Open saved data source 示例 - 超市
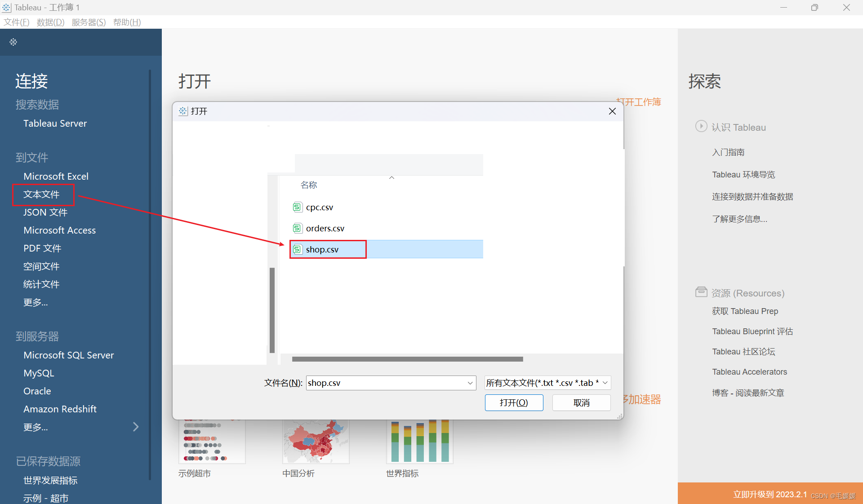The image size is (863, 504). pyautogui.click(x=46, y=498)
